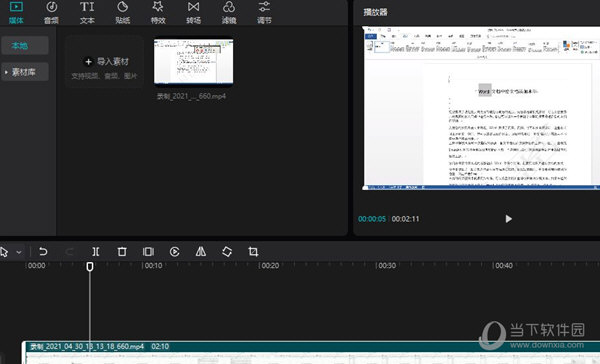Open the pointer tool dropdown arrow
Image resolution: width=600 pixels, height=364 pixels.
[19, 252]
